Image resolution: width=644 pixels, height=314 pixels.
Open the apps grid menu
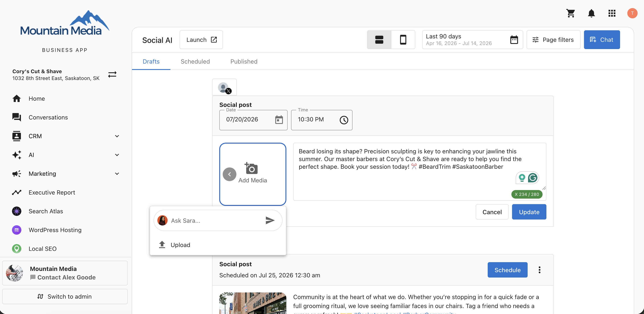point(612,13)
